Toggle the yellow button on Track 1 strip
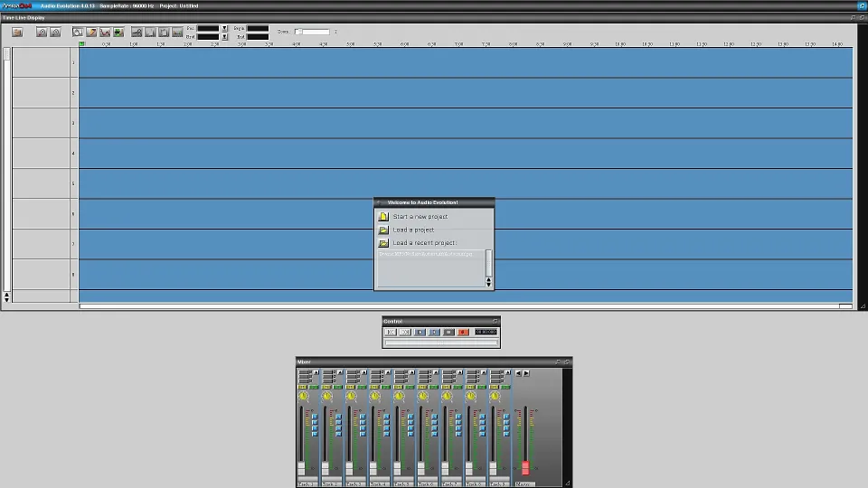This screenshot has height=488, width=868. coord(301,387)
